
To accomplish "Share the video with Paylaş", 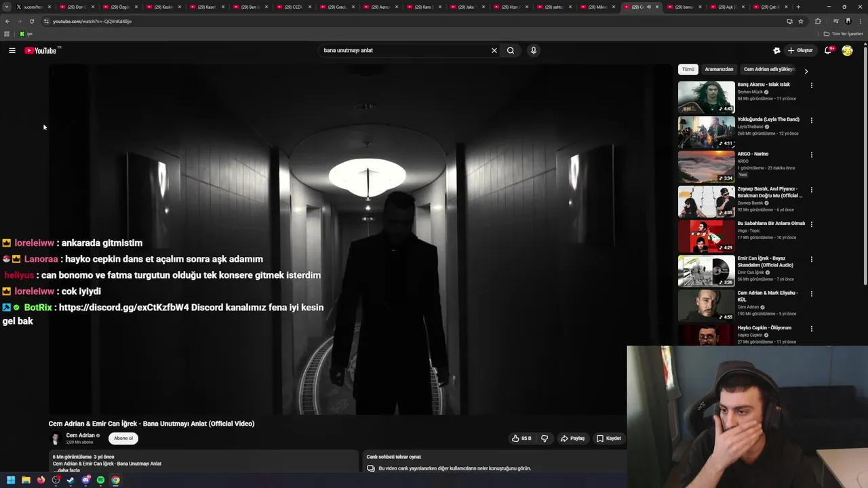I will tap(572, 439).
